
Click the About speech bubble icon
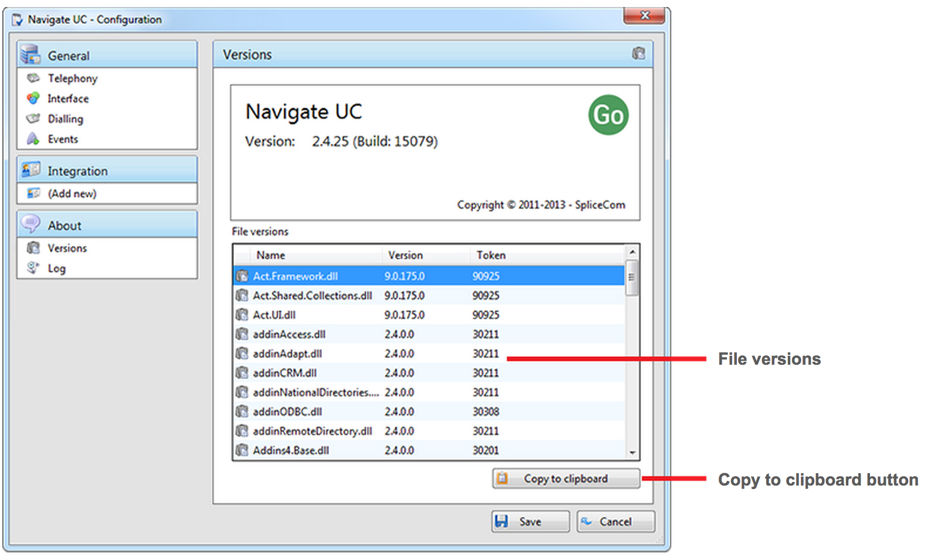pos(31,224)
